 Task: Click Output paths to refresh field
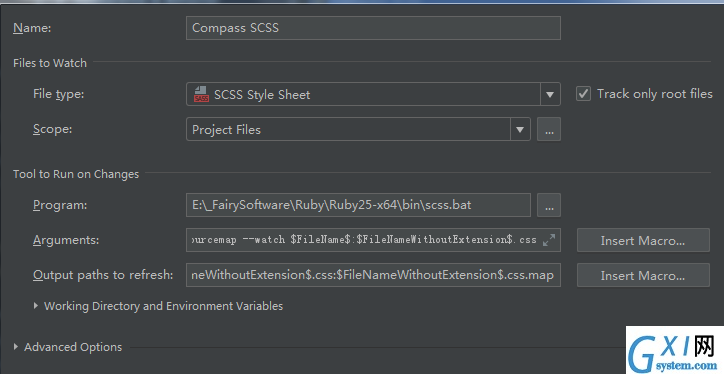(x=373, y=275)
